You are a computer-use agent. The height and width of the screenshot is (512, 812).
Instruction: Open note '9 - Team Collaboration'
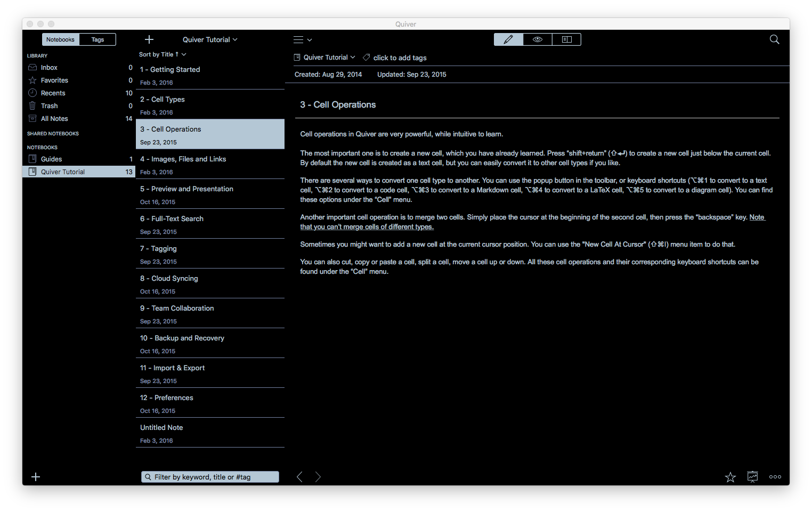click(210, 313)
